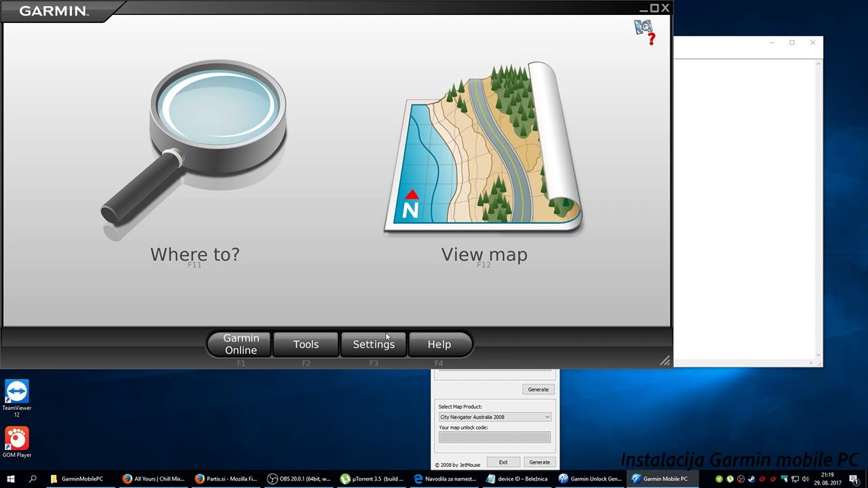868x488 pixels.
Task: Open the Settings menu
Action: click(374, 344)
